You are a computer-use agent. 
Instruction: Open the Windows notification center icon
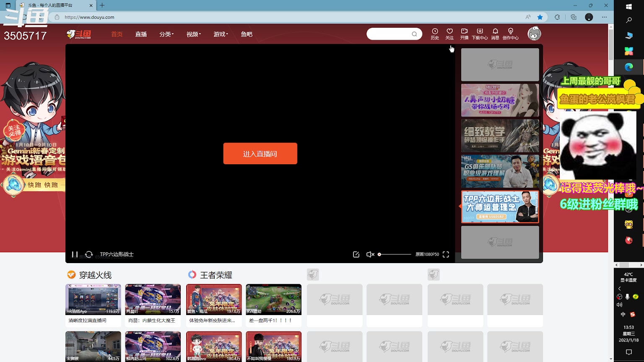coord(629,352)
